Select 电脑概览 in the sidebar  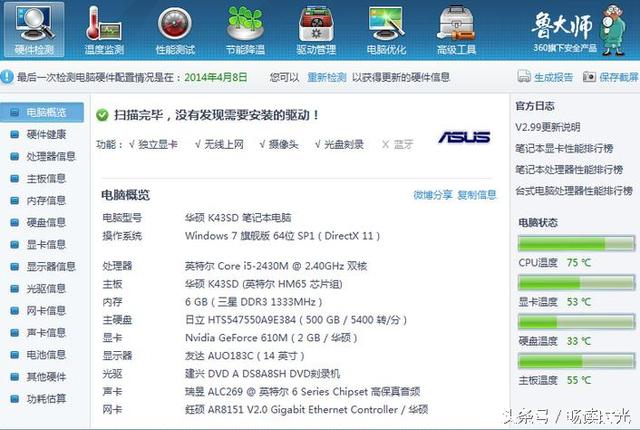(46, 112)
